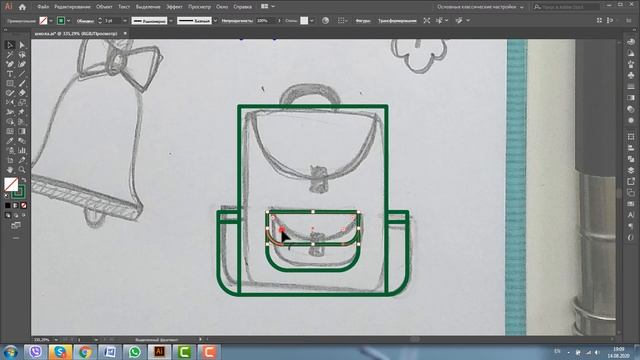Open the control bar stroke color dropdown

pyautogui.click(x=68, y=20)
